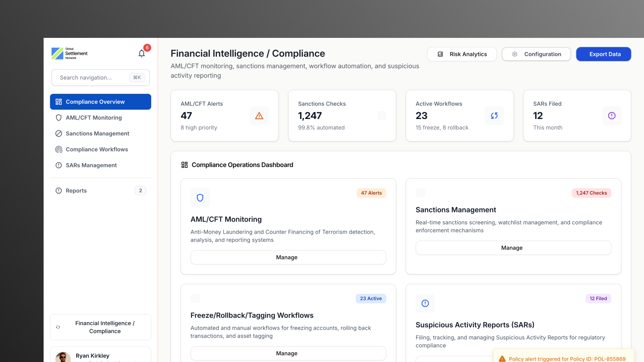This screenshot has width=644, height=362.
Task: Click the SARs Filed purple alert icon
Action: click(x=611, y=116)
